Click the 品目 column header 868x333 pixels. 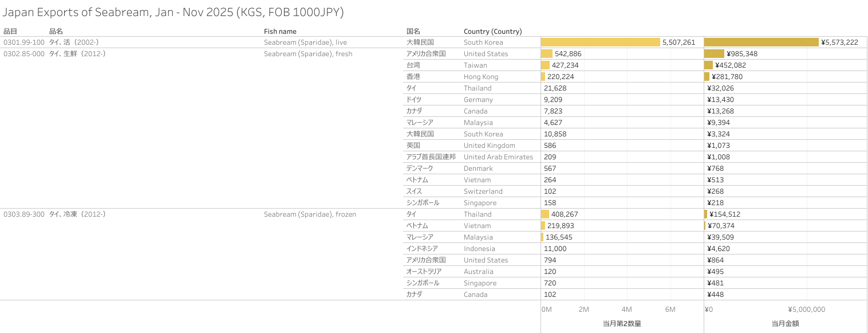(10, 32)
